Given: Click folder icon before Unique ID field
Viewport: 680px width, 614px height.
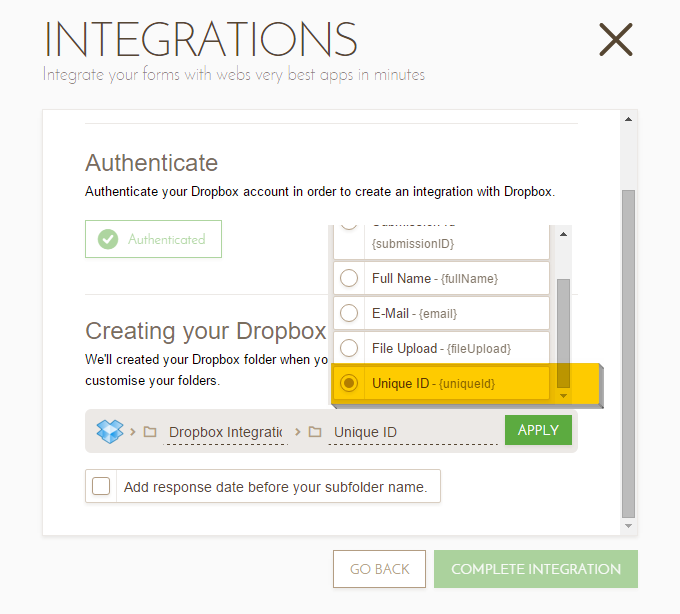Looking at the screenshot, I should pos(315,432).
